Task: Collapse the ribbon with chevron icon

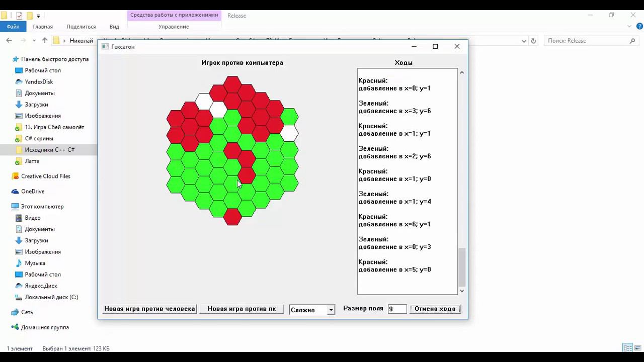Action: tap(629, 27)
